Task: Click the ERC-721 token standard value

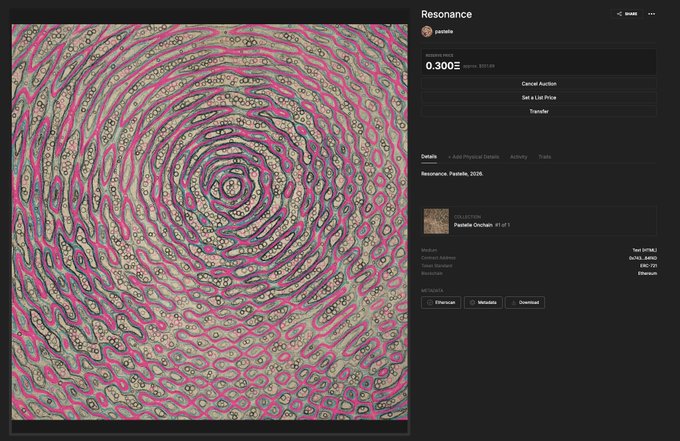Action: point(648,266)
